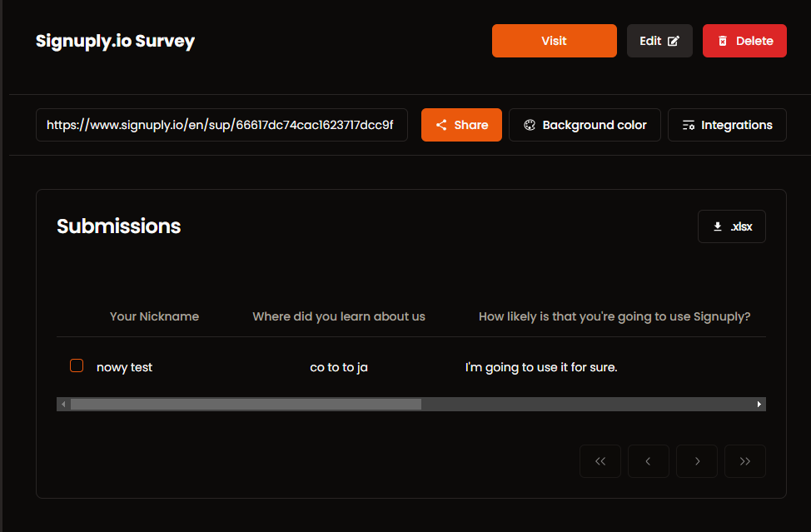Delete the Signuply.io Survey
This screenshot has height=532, width=811.
click(x=744, y=41)
